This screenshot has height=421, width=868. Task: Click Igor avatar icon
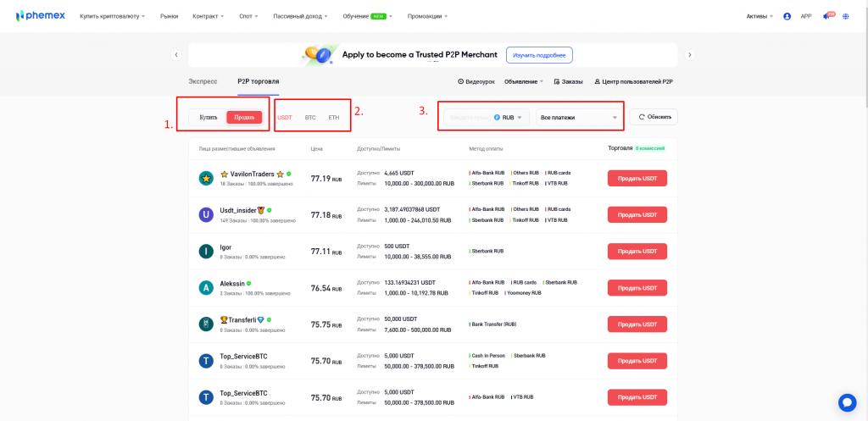click(x=206, y=252)
